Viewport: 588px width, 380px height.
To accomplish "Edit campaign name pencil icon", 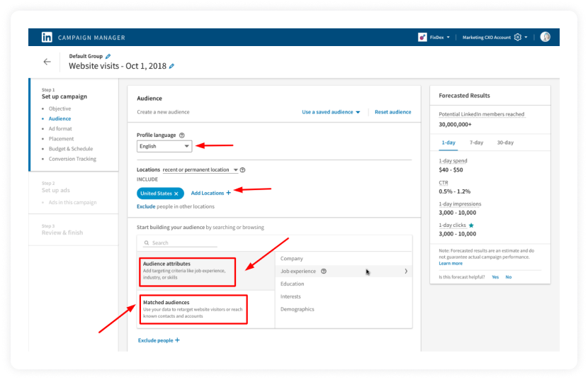I will click(171, 66).
